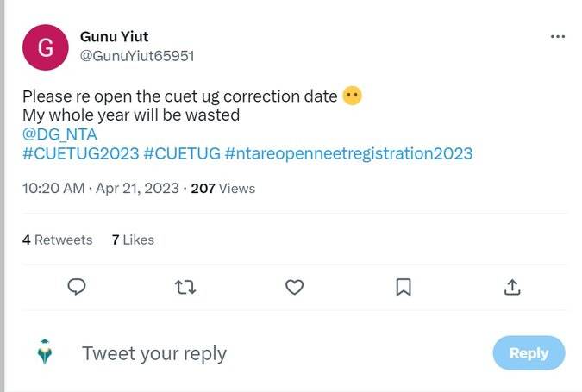Open the share icon options
582x392 pixels.
[511, 287]
